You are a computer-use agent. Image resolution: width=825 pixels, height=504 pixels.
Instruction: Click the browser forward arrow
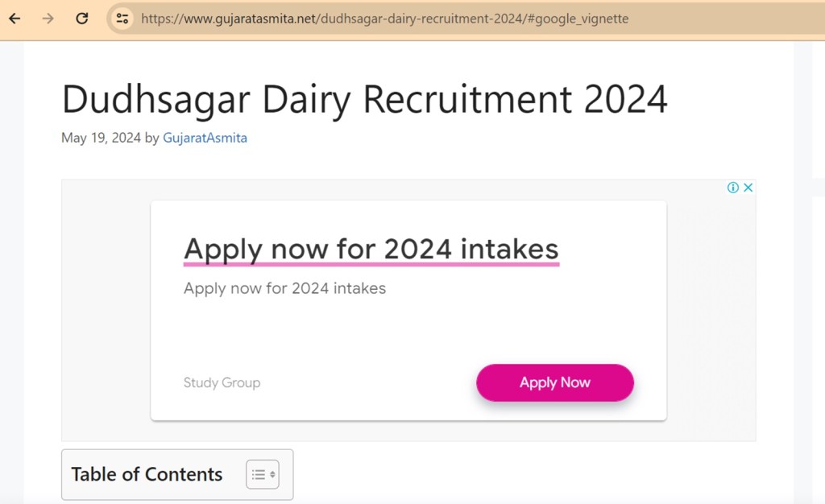(x=48, y=18)
